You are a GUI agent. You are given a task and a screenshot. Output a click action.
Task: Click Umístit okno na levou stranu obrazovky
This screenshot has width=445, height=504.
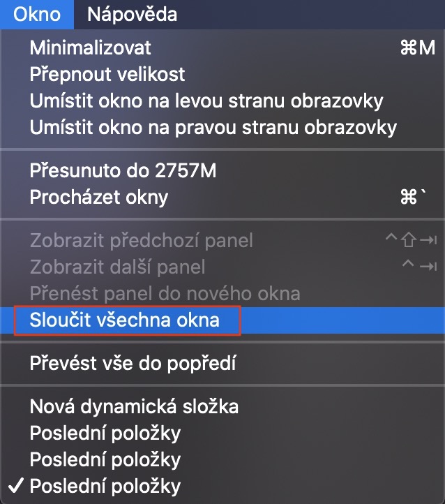tap(206, 101)
